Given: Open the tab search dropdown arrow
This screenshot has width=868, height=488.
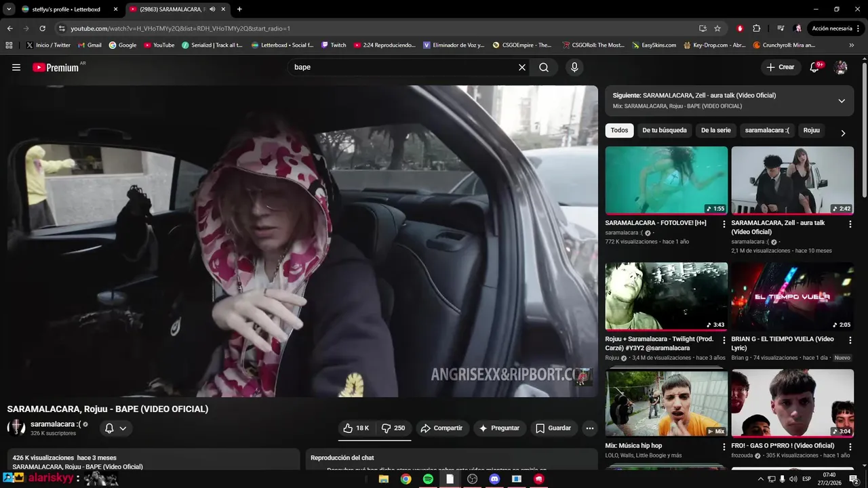Looking at the screenshot, I should [9, 9].
